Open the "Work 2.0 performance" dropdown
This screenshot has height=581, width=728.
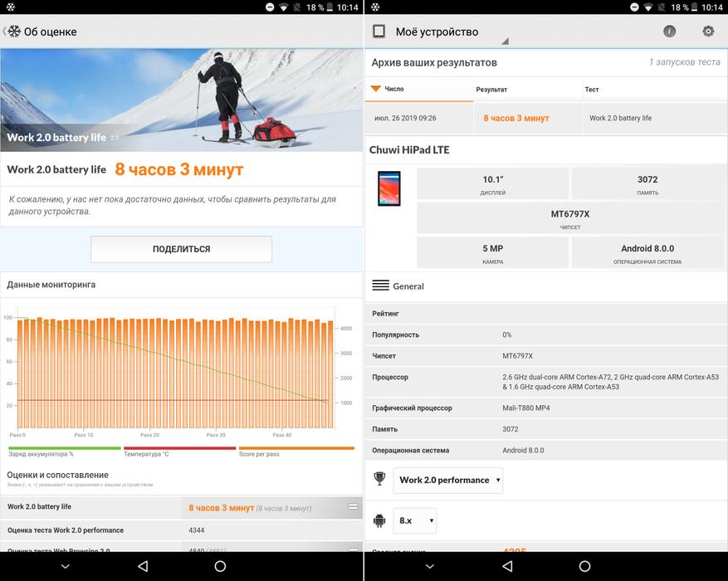tap(448, 480)
